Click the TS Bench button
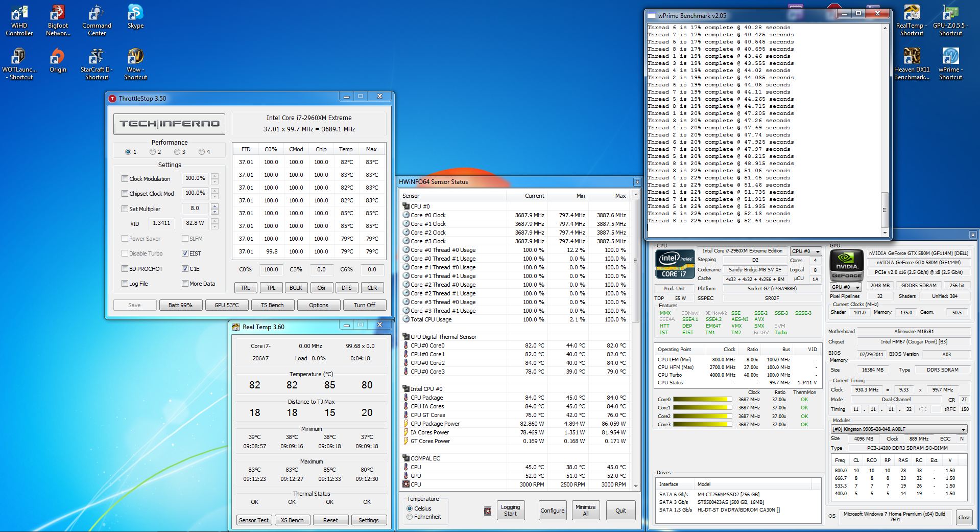Viewport: 980px width, 532px height. (x=272, y=305)
